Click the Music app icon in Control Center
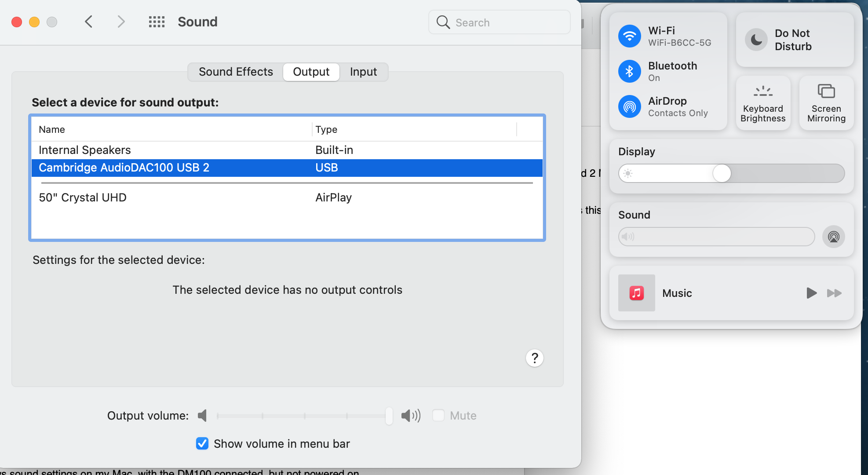 tap(636, 293)
